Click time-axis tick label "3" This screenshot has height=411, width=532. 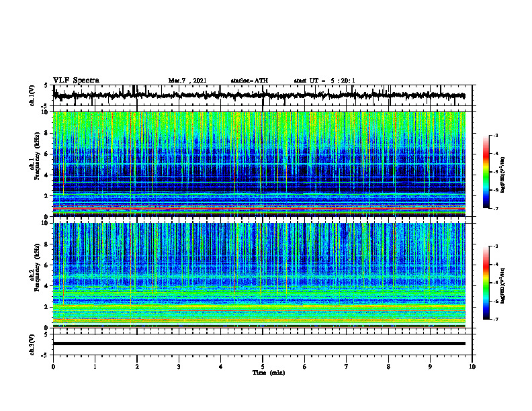coord(179,367)
